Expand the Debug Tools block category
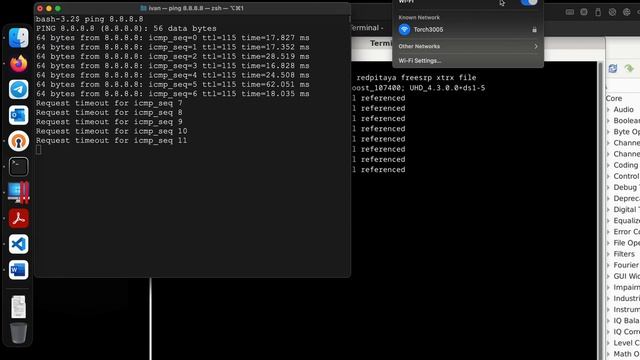This screenshot has height=360, width=640. 608,187
